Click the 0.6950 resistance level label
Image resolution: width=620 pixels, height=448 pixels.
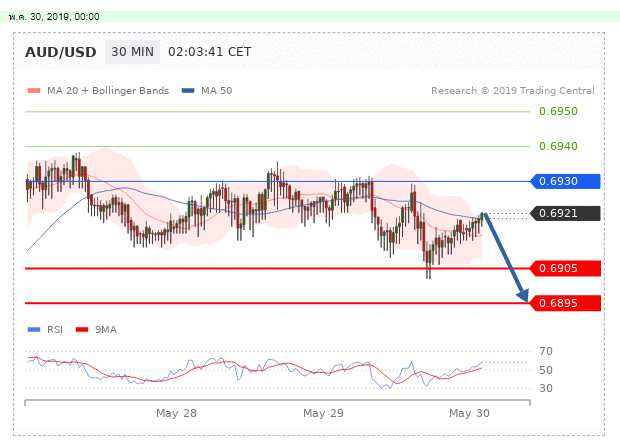point(558,111)
